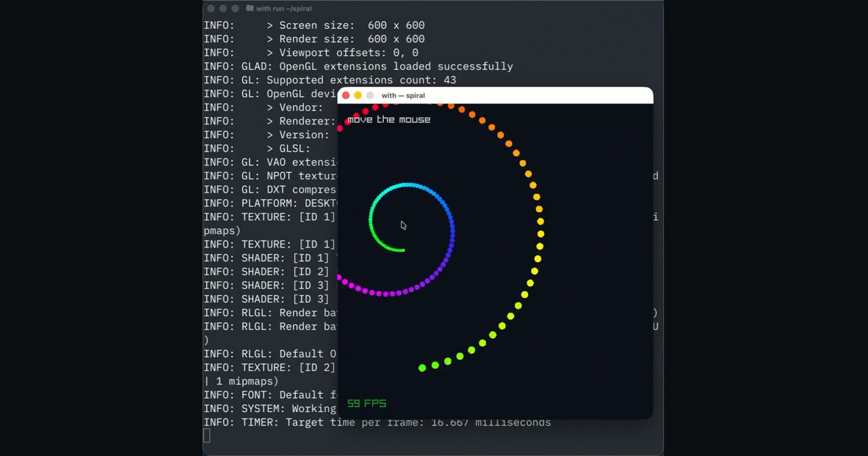
Task: Click the '| 1 mipmaps)' line
Action: point(241,381)
